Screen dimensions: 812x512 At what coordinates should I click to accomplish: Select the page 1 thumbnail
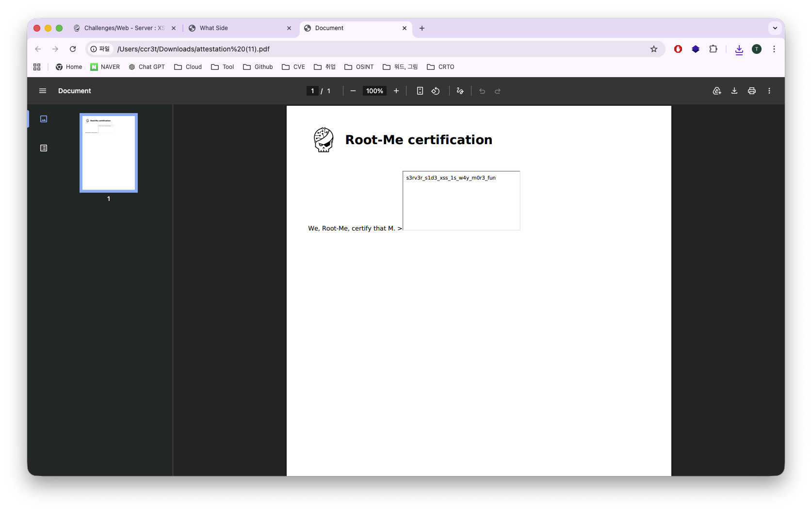109,153
